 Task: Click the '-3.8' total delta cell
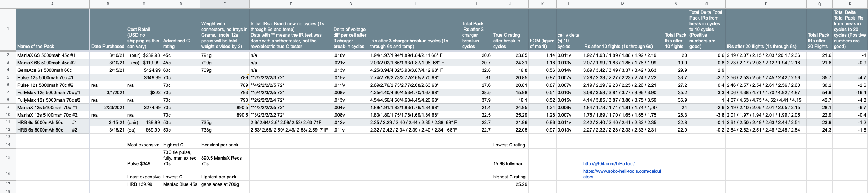tap(707, 115)
